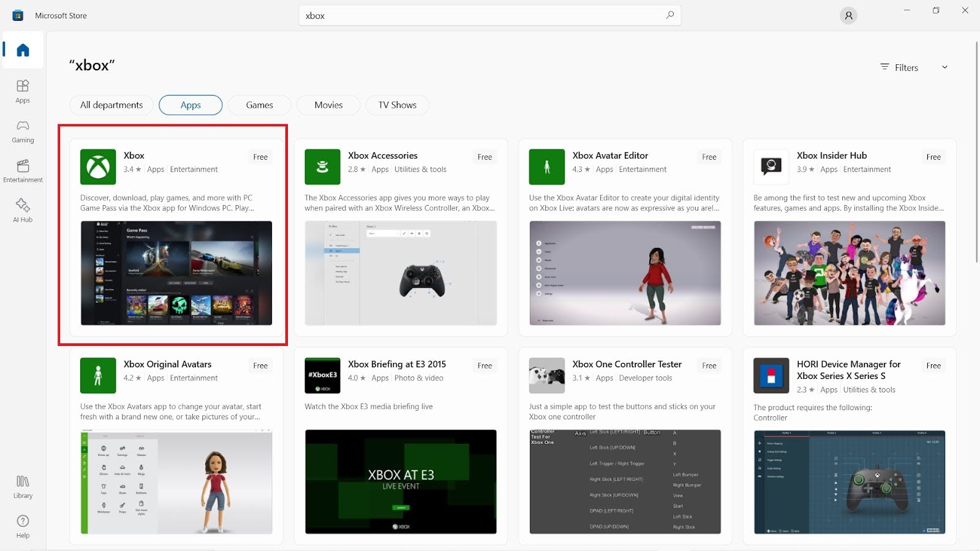The width and height of the screenshot is (980, 551).
Task: Open the HORI Device Manager screenshot thumbnail
Action: click(850, 482)
